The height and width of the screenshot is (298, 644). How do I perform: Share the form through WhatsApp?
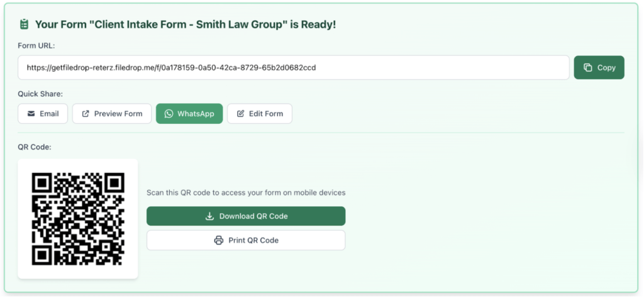click(x=189, y=114)
